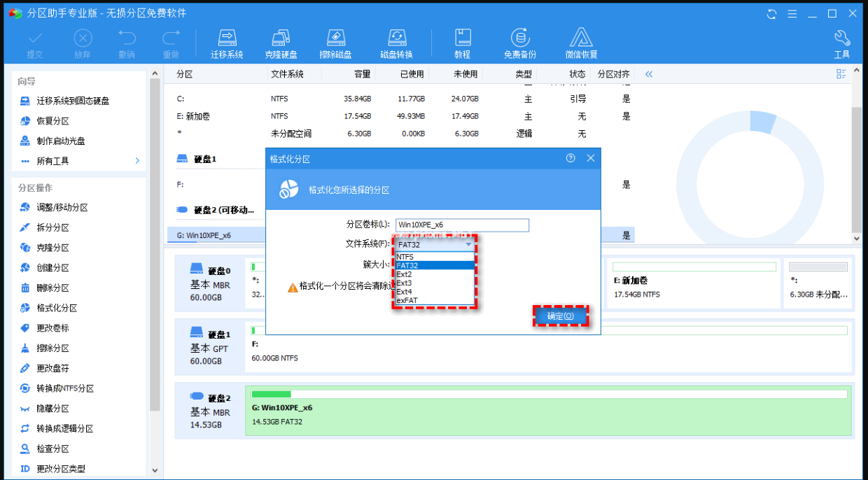Click the 分区卷标 text field
The width and height of the screenshot is (868, 480).
tap(462, 225)
